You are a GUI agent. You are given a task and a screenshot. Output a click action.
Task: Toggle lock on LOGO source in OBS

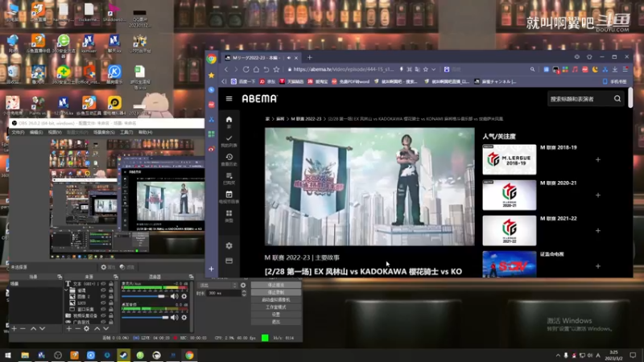[x=110, y=303]
